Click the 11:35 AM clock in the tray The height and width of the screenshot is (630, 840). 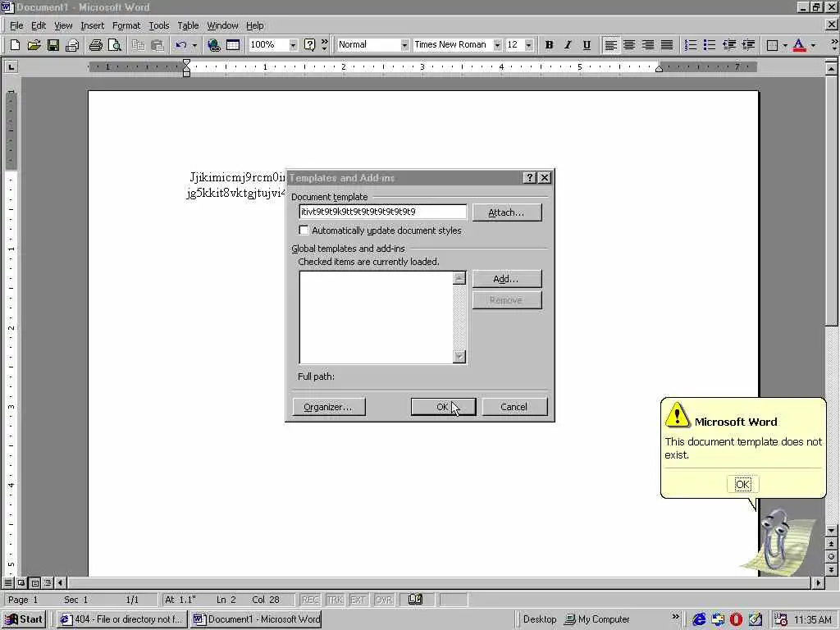(x=813, y=619)
